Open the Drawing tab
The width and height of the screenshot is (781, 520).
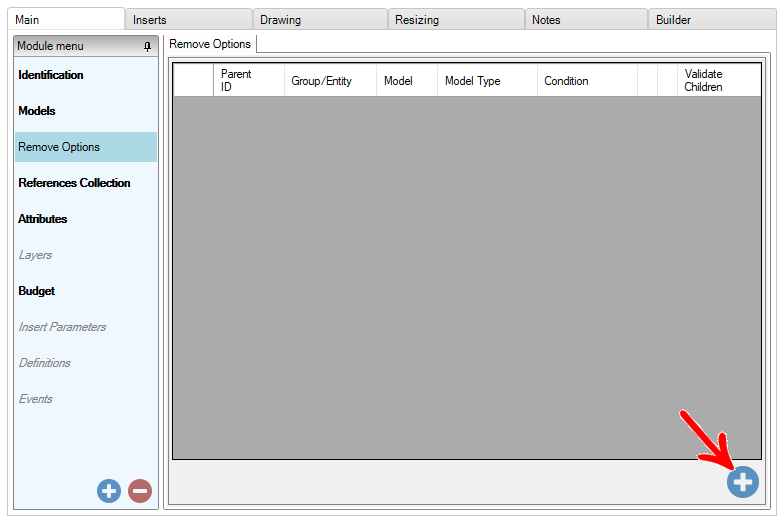320,19
